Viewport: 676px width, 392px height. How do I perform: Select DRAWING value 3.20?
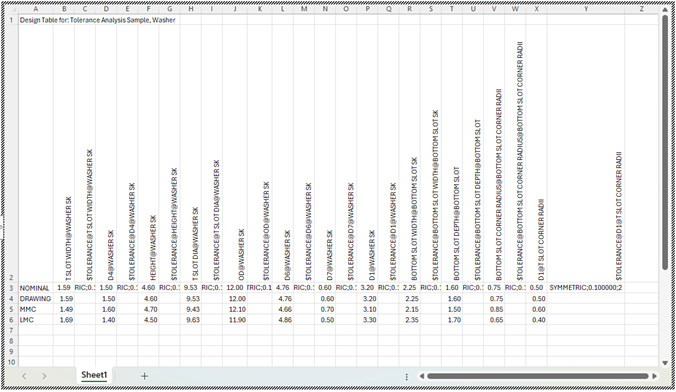pyautogui.click(x=367, y=298)
